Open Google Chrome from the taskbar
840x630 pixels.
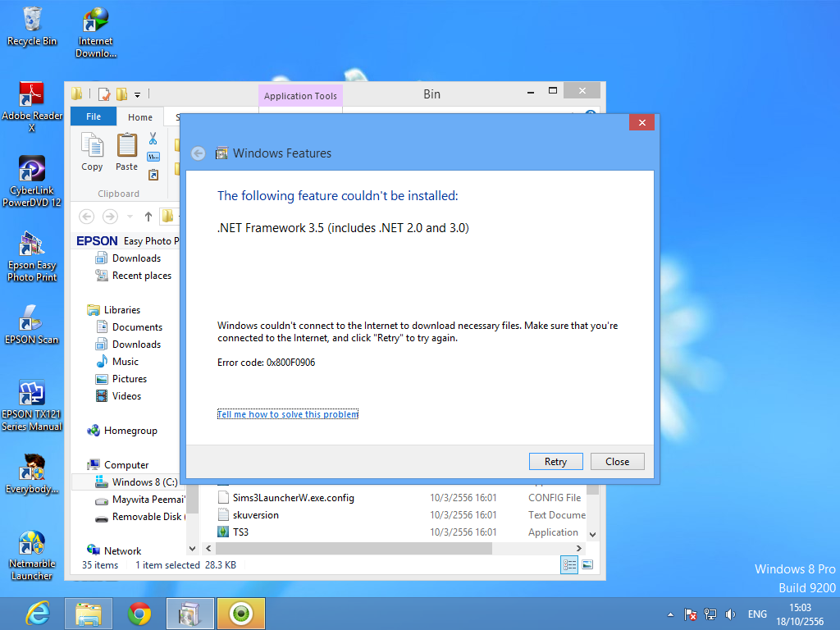139,613
